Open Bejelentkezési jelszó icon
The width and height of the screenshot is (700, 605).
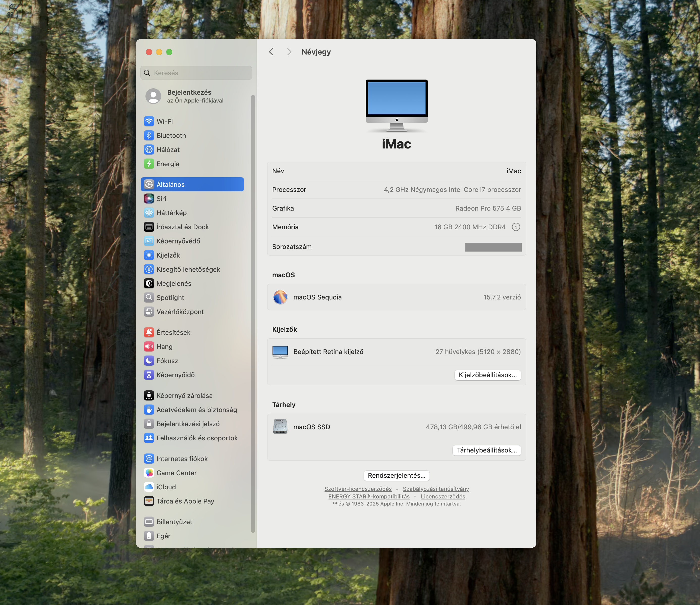click(149, 424)
